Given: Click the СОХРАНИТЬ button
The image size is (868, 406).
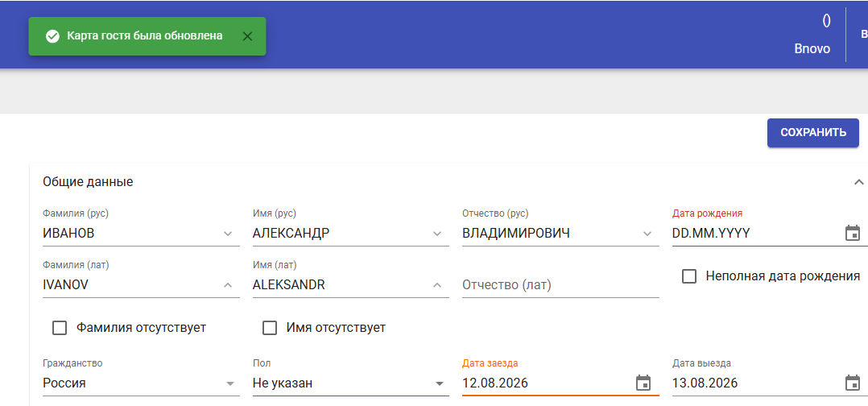Looking at the screenshot, I should (x=812, y=132).
